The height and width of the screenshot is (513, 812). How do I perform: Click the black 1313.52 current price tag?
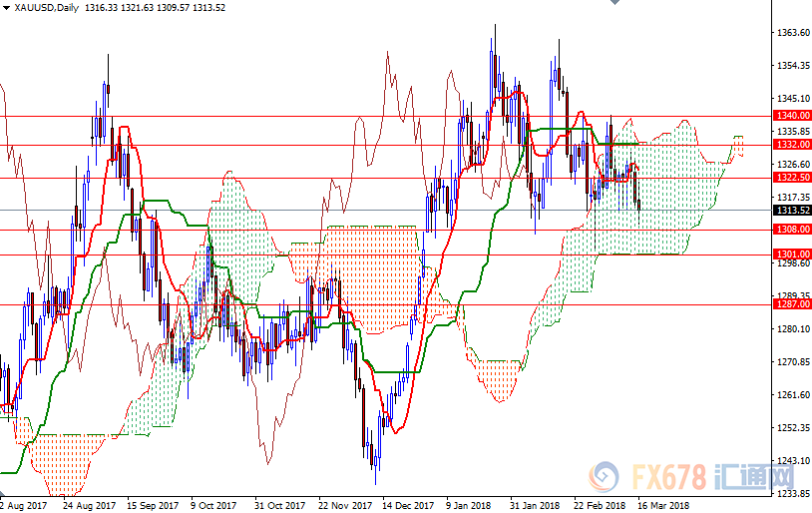791,211
